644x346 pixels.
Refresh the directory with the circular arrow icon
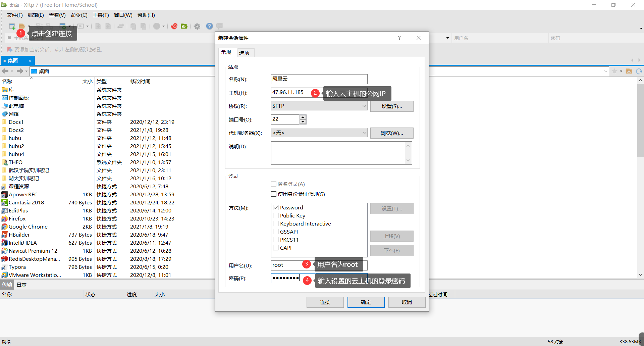pos(639,71)
